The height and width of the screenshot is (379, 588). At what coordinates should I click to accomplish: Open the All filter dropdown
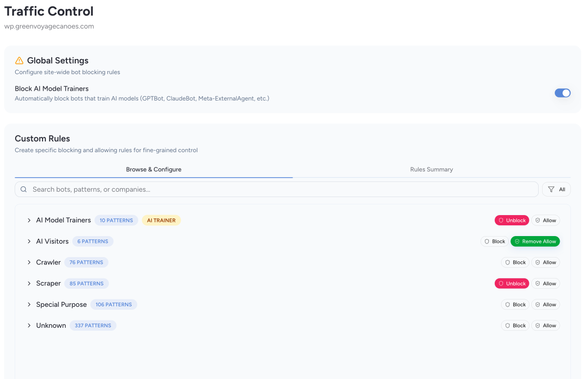556,189
